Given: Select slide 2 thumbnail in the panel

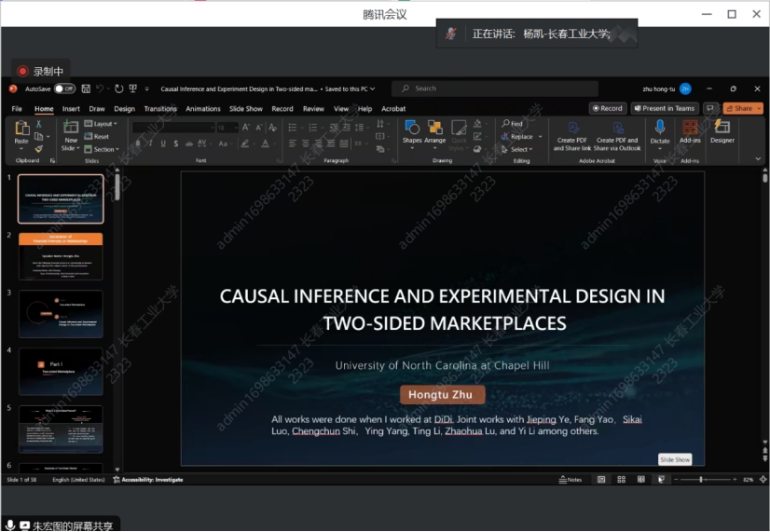Looking at the screenshot, I should [61, 256].
